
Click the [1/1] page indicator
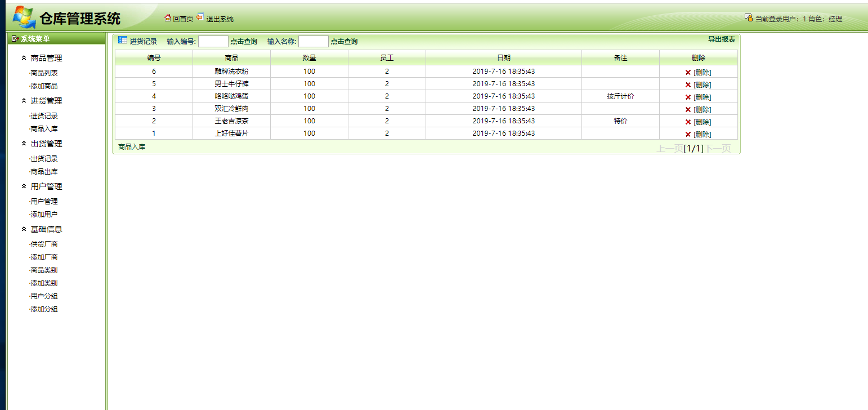click(x=693, y=149)
